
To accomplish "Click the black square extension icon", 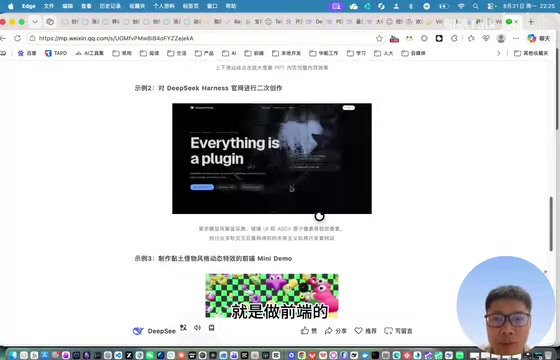I will tap(439, 38).
